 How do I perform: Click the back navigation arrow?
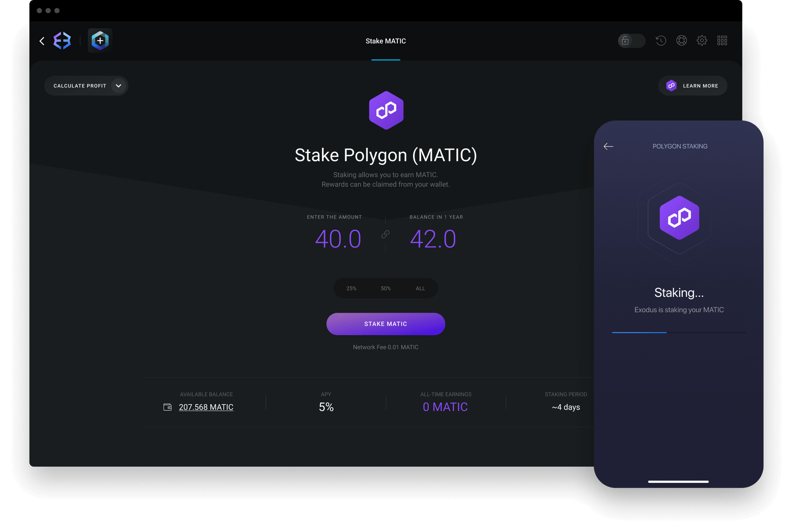pyautogui.click(x=43, y=40)
